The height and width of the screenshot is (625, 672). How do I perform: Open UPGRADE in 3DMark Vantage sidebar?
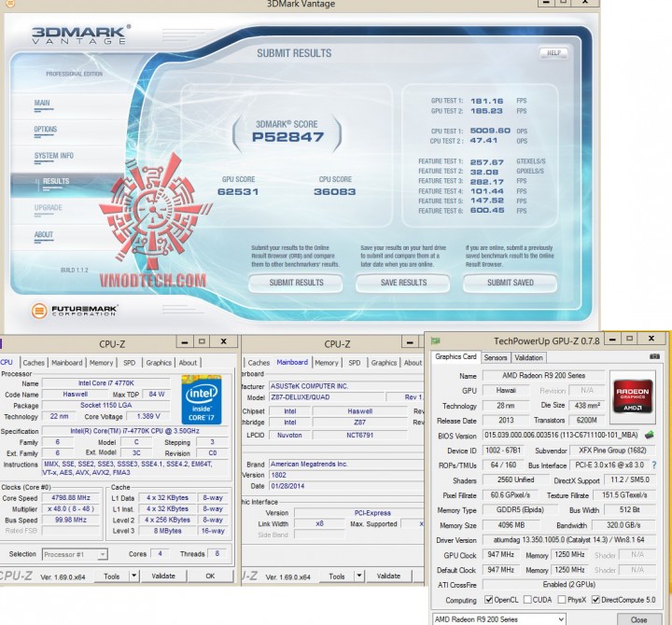[x=49, y=208]
